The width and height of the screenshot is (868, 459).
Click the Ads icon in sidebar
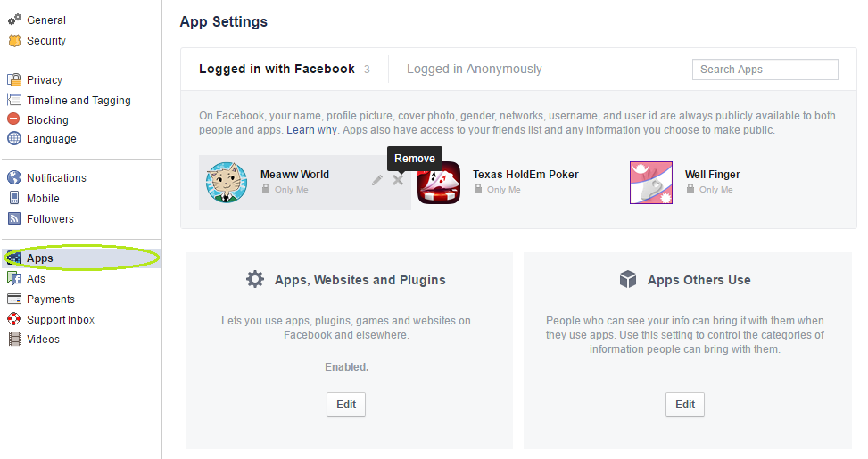pos(14,278)
